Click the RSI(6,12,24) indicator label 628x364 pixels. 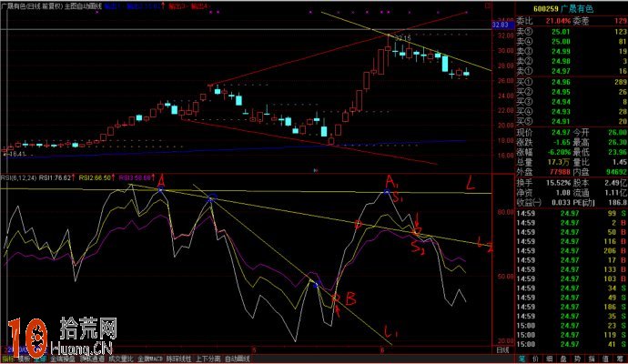[18, 177]
